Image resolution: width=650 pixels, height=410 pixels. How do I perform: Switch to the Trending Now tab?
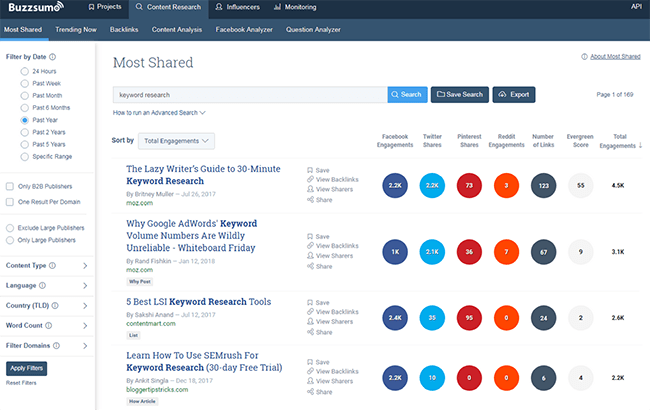click(76, 30)
